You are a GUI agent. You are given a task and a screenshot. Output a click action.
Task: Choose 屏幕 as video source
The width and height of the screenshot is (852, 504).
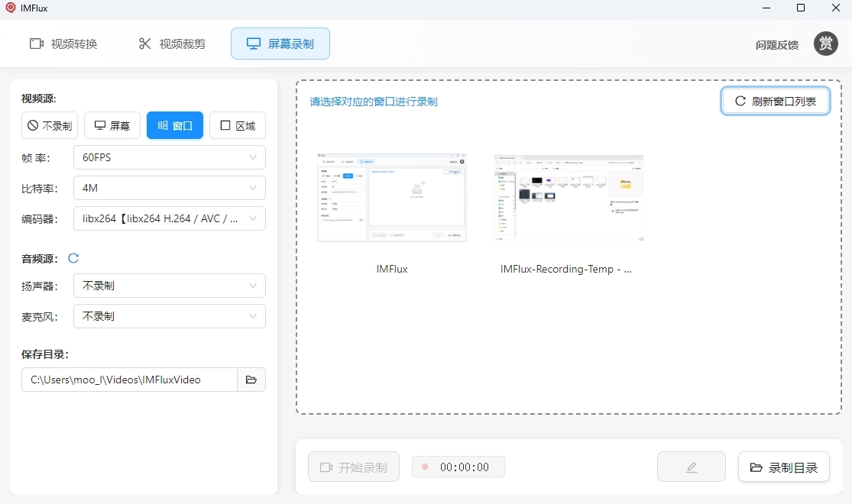coord(112,125)
